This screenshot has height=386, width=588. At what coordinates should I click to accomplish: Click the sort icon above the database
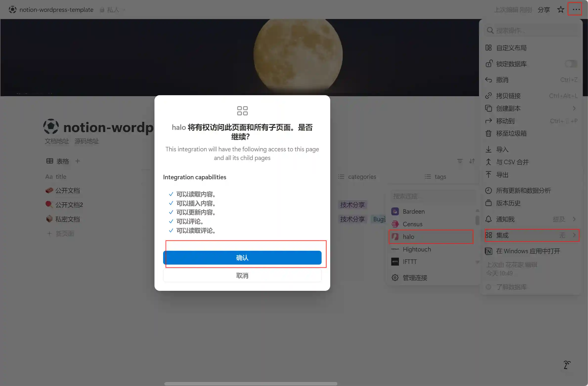click(472, 161)
